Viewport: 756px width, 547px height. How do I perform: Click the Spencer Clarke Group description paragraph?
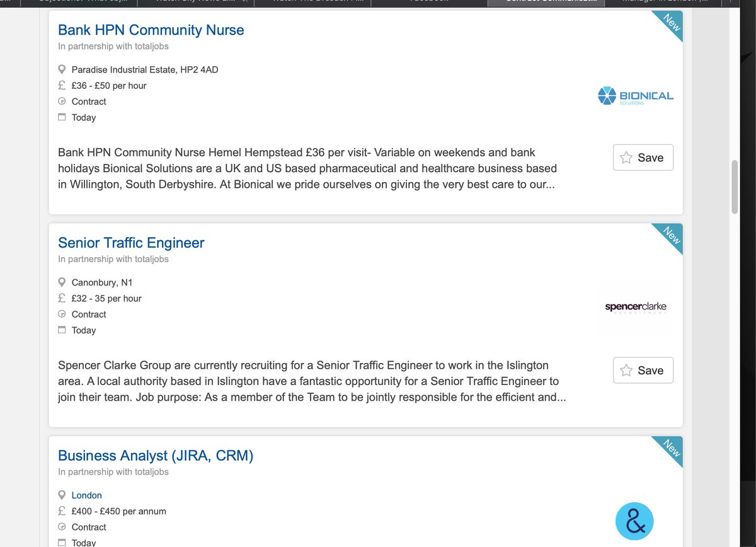click(312, 382)
